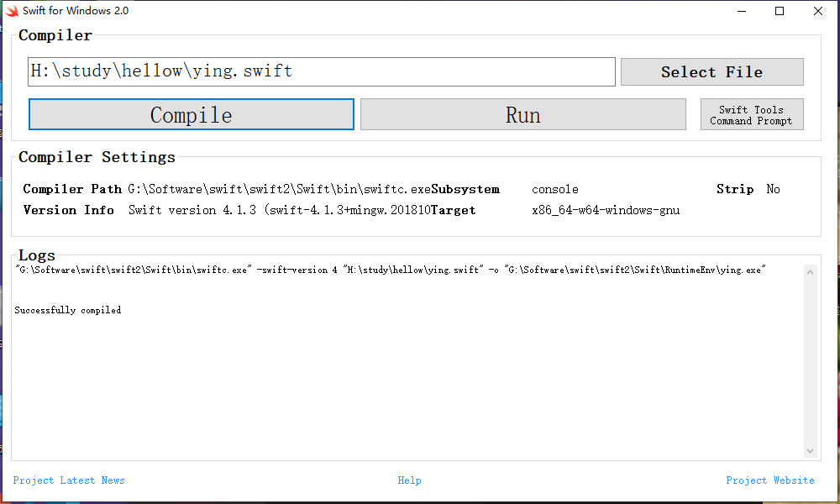Open the Select File dialog
840x504 pixels.
pyautogui.click(x=711, y=71)
